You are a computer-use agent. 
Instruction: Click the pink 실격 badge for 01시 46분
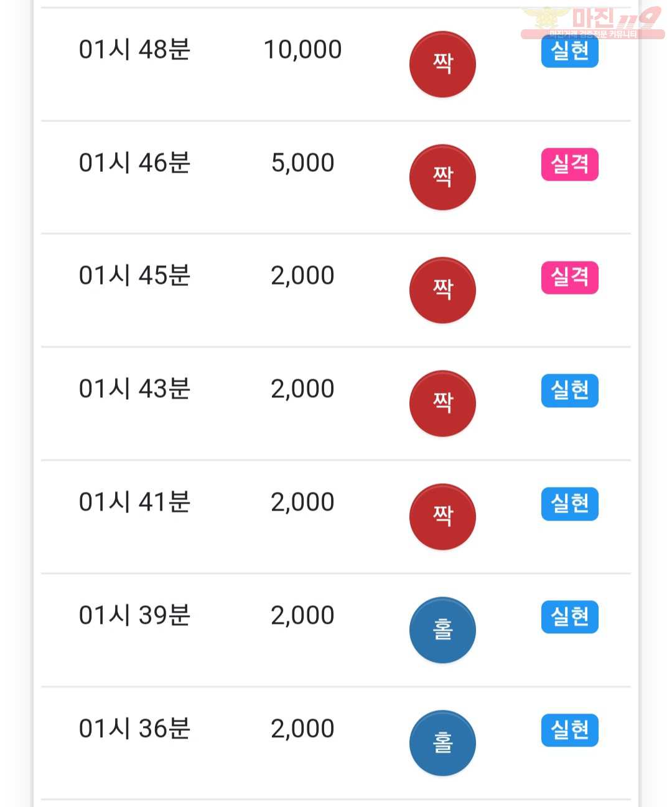click(570, 164)
